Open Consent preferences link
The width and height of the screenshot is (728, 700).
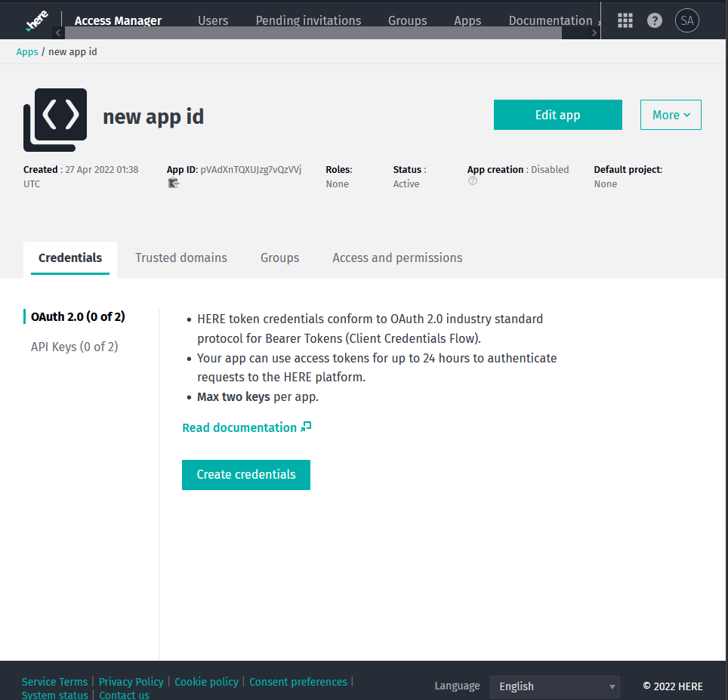pos(298,681)
